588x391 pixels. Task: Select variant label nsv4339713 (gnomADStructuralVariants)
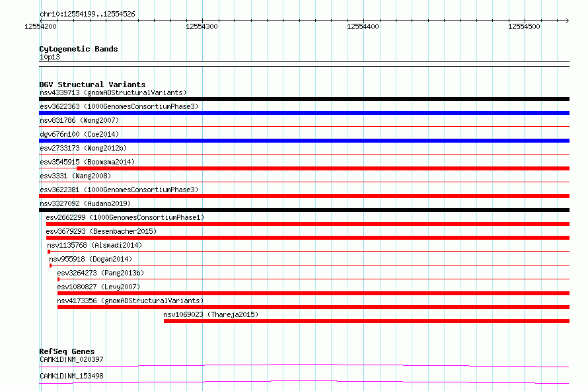click(113, 92)
